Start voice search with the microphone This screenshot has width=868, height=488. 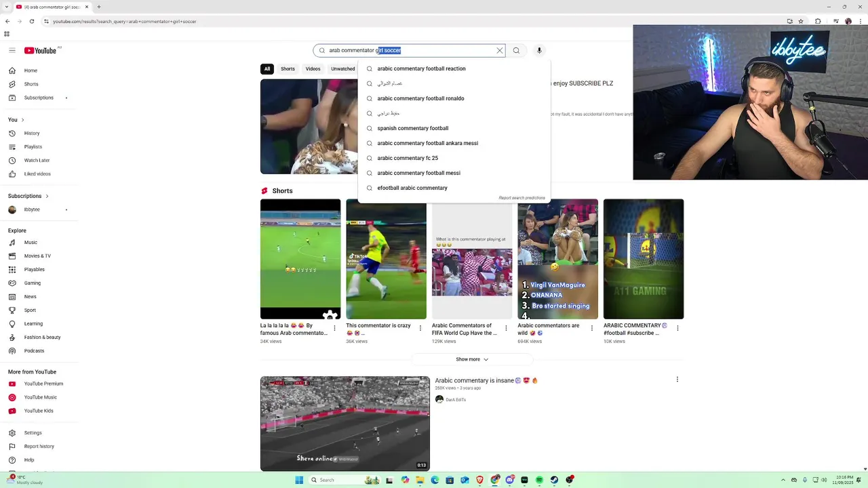click(539, 50)
